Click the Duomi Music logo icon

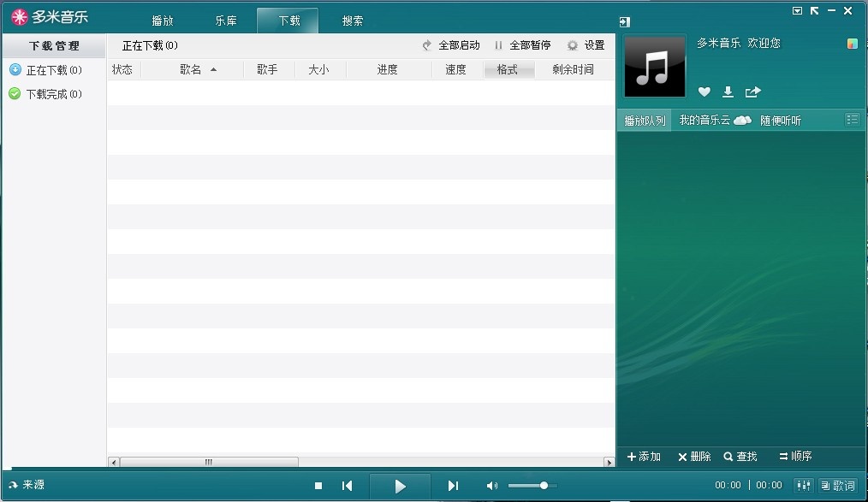[20, 17]
